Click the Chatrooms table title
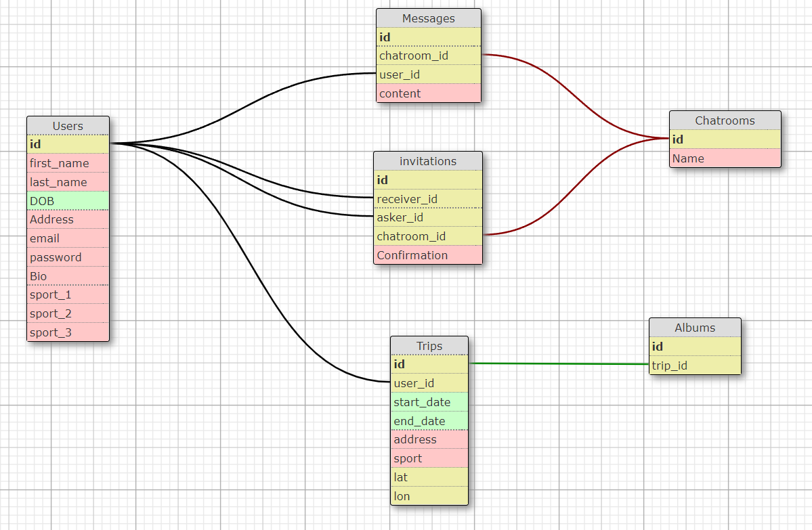 [x=725, y=120]
